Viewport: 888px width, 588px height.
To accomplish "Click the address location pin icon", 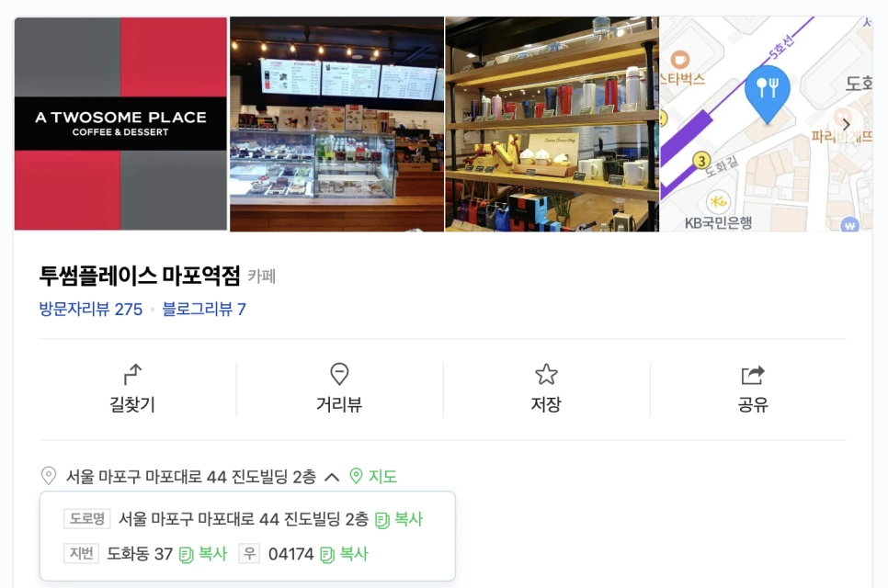I will tap(49, 476).
